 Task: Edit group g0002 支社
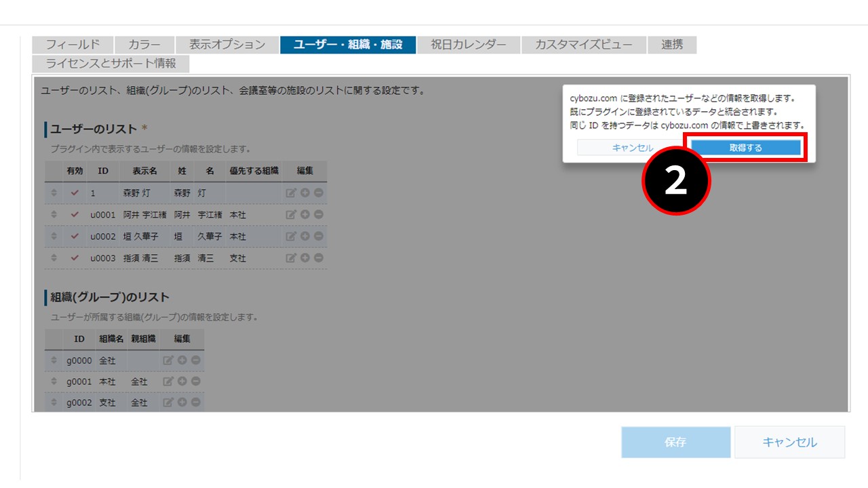pos(168,403)
